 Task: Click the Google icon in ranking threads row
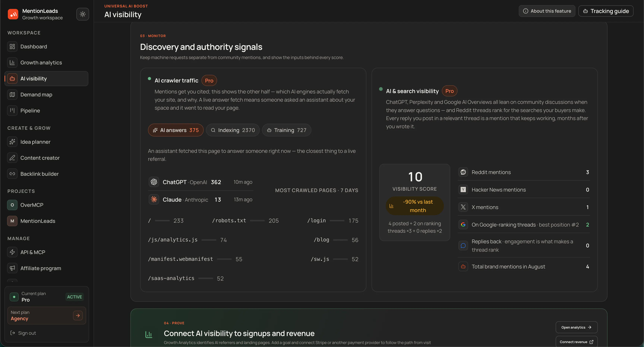click(x=463, y=225)
